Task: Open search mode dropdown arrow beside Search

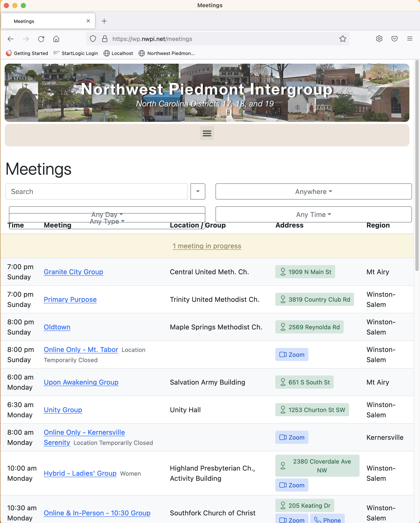Action: coord(198,192)
